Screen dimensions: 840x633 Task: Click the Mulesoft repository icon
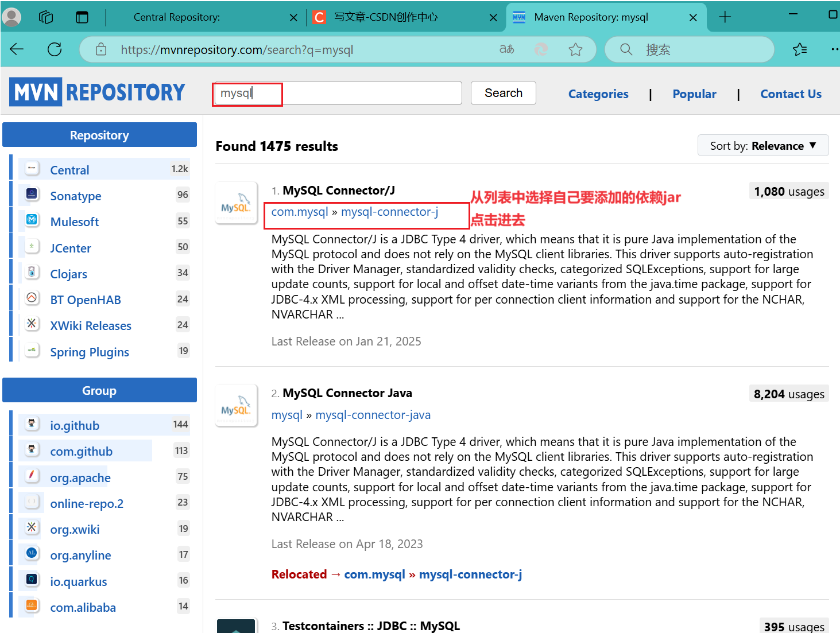[32, 220]
